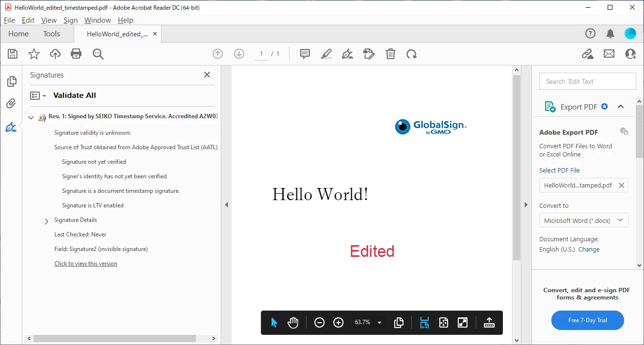
Task: Open notifications bell icon
Action: coord(610,33)
